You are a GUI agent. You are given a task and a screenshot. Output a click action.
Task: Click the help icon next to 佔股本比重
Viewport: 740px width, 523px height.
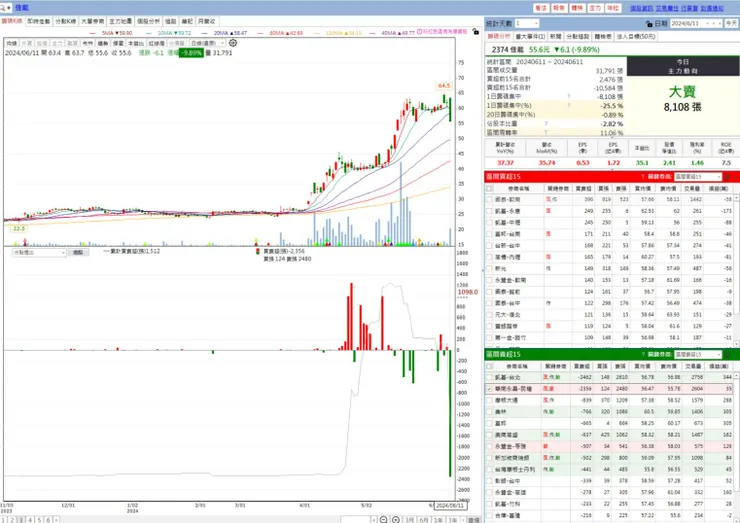click(x=546, y=124)
